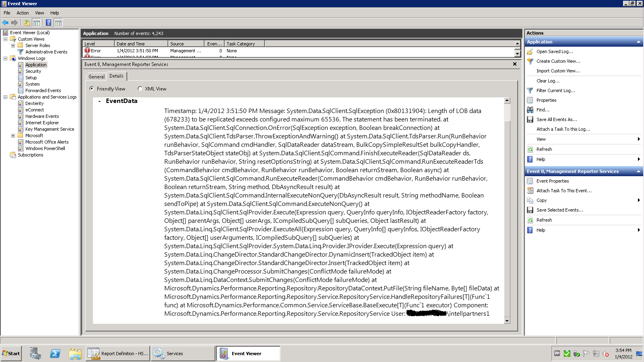Viewport: 644px width, 362px height.
Task: Select the XML View radio button
Action: pyautogui.click(x=140, y=88)
